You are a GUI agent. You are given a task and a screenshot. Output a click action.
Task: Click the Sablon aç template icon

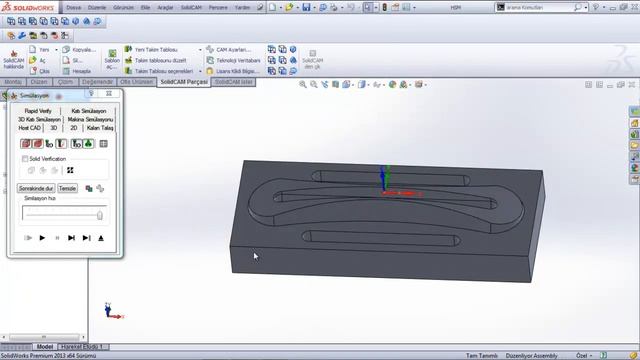tap(112, 53)
